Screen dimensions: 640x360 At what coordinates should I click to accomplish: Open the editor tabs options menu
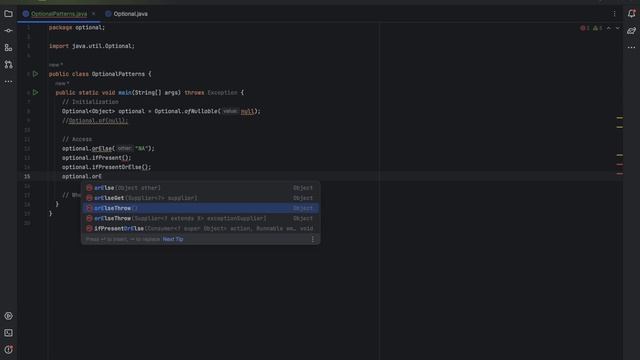click(614, 14)
